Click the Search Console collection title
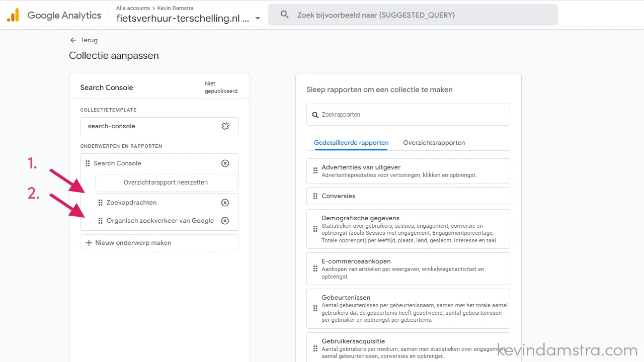Image resolution: width=644 pixels, height=362 pixels. pyautogui.click(x=107, y=87)
